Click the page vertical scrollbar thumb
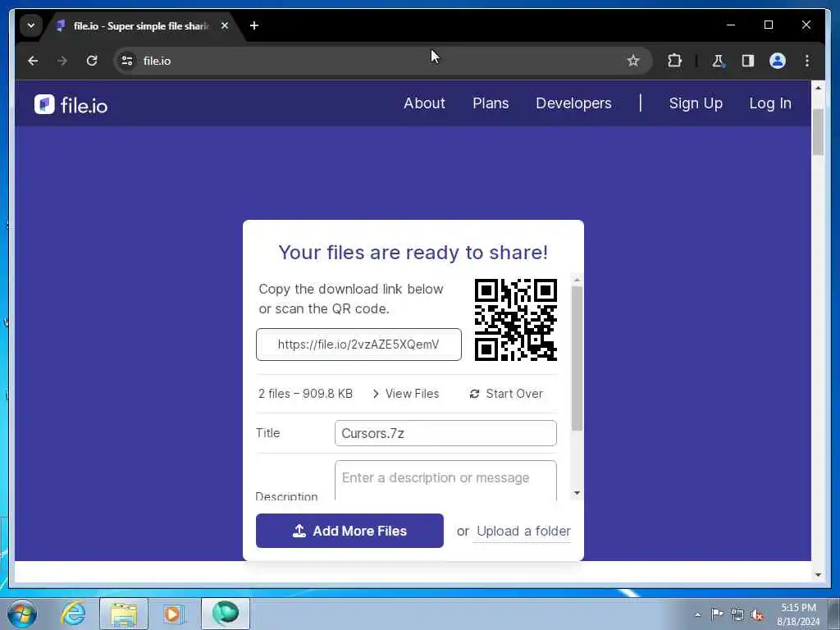The image size is (840, 630). pyautogui.click(x=818, y=132)
